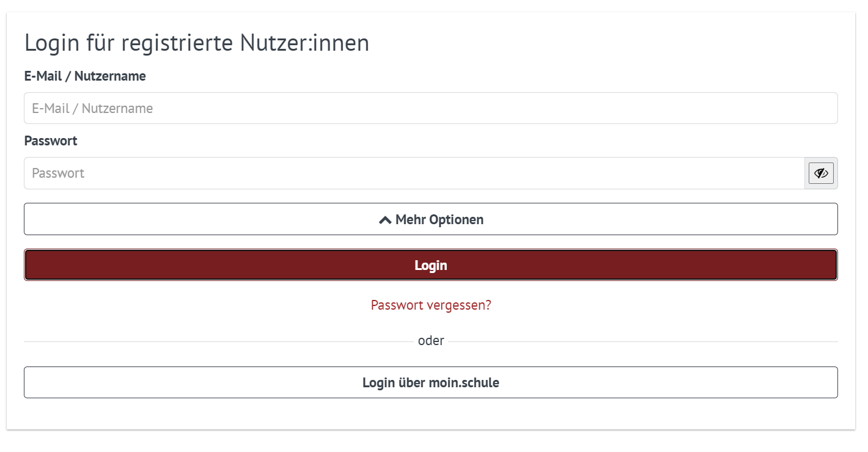Click Passwort vergessen to reset password

click(430, 305)
